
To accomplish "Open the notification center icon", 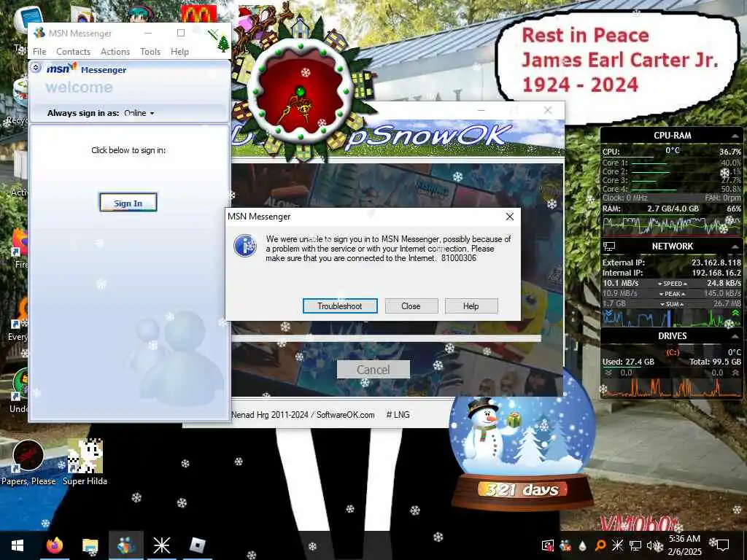I will pyautogui.click(x=723, y=545).
